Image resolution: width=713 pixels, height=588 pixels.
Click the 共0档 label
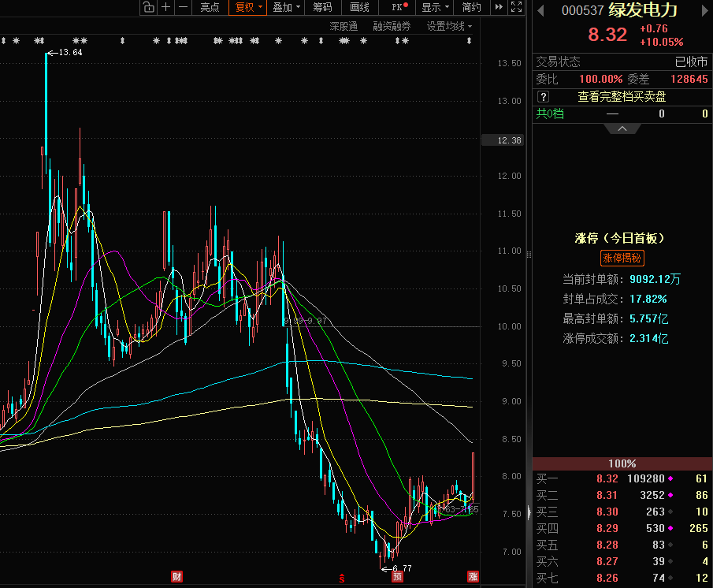[x=550, y=114]
